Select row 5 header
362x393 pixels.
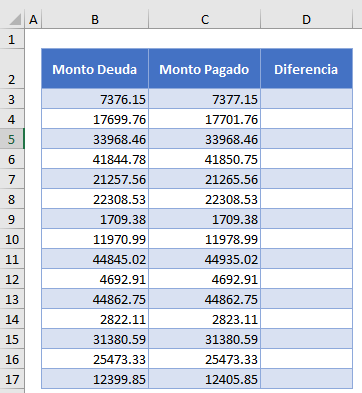pyautogui.click(x=12, y=139)
